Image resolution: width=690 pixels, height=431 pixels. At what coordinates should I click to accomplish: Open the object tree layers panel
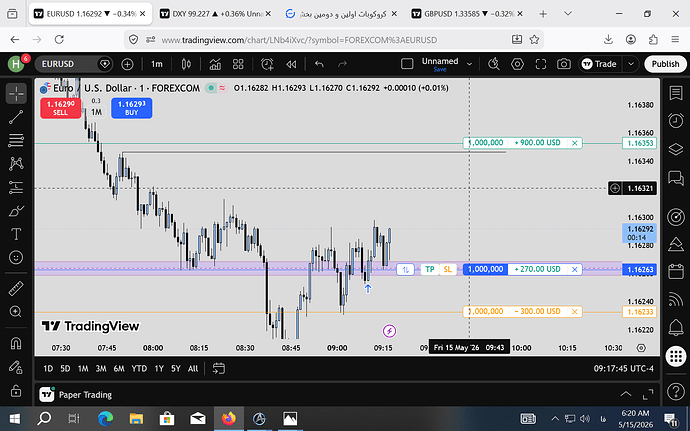[676, 149]
